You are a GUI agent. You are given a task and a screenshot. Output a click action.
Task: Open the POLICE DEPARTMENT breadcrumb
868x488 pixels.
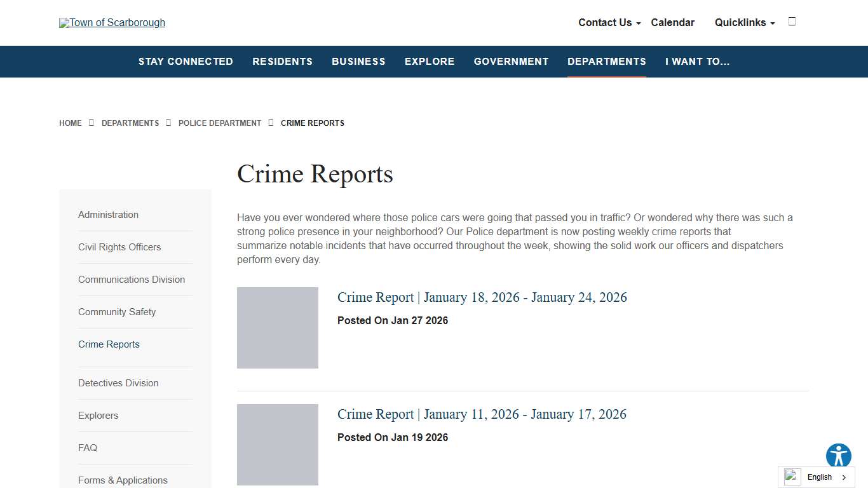pyautogui.click(x=220, y=123)
